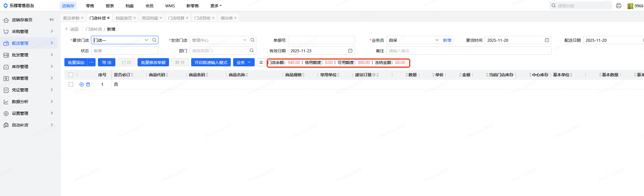Image resolution: width=644 pixels, height=196 pixels.
Task: Close the 门店补货 tab
Action: tap(108, 18)
